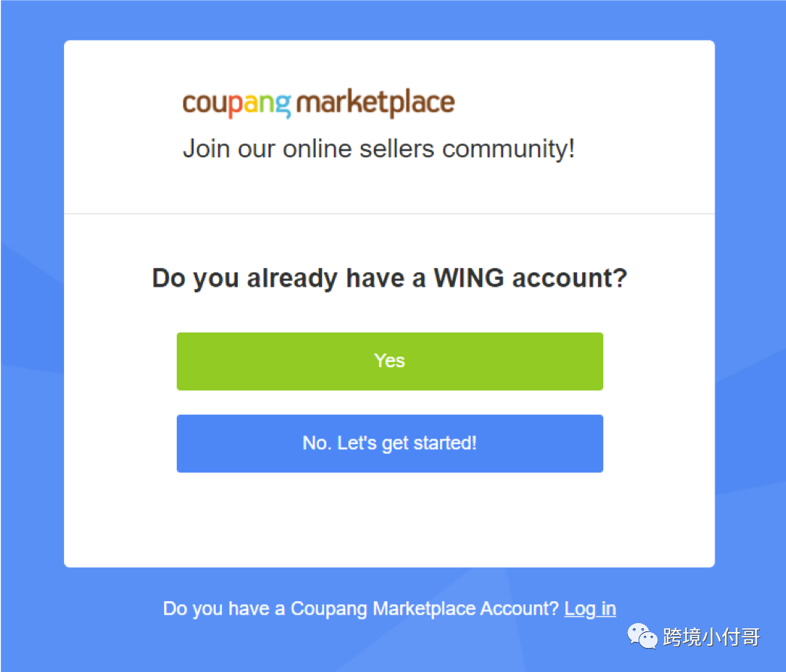Click the "Do you have a Coupang Marketplace Account?" text
Image resolution: width=786 pixels, height=672 pixels.
[x=360, y=609]
